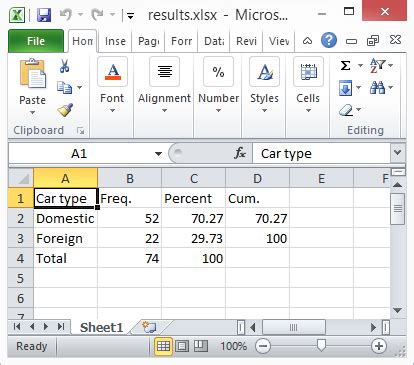The image size is (414, 365).
Task: Click the Undo arrow icon
Action: (x=65, y=15)
